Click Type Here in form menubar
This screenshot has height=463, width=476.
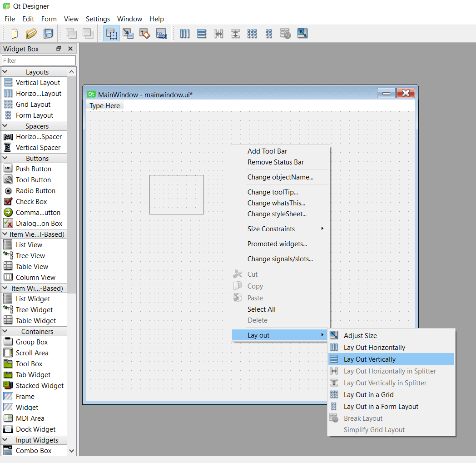(x=104, y=106)
